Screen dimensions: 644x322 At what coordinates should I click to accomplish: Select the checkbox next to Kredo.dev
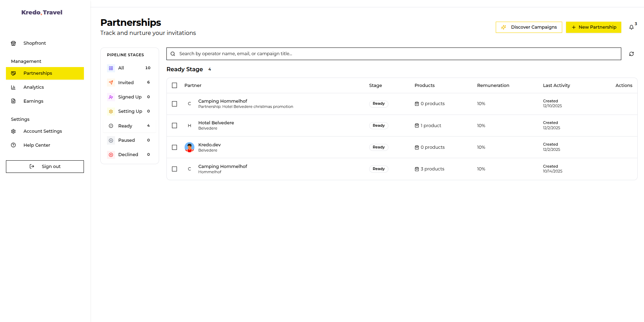coord(174,147)
